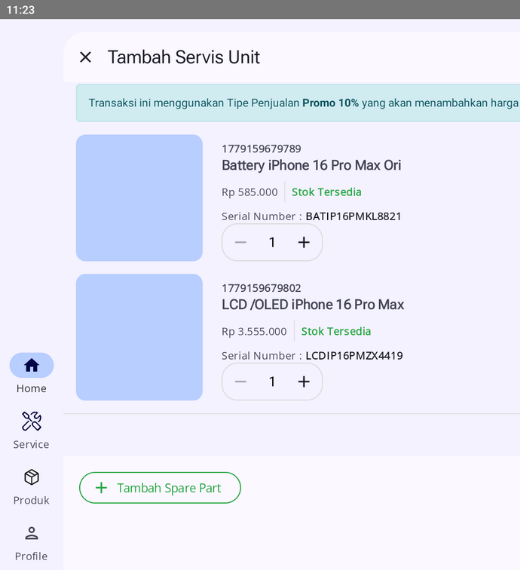Viewport: 520px width, 570px height.
Task: Decrease LCD /OLED iPhone 16 quantity
Action: click(x=240, y=382)
